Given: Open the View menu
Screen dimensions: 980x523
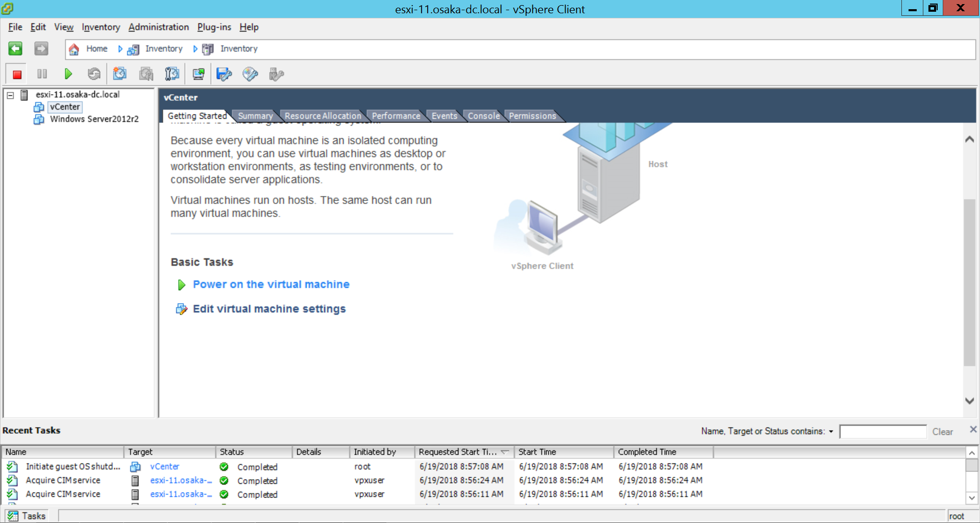Looking at the screenshot, I should pos(64,27).
